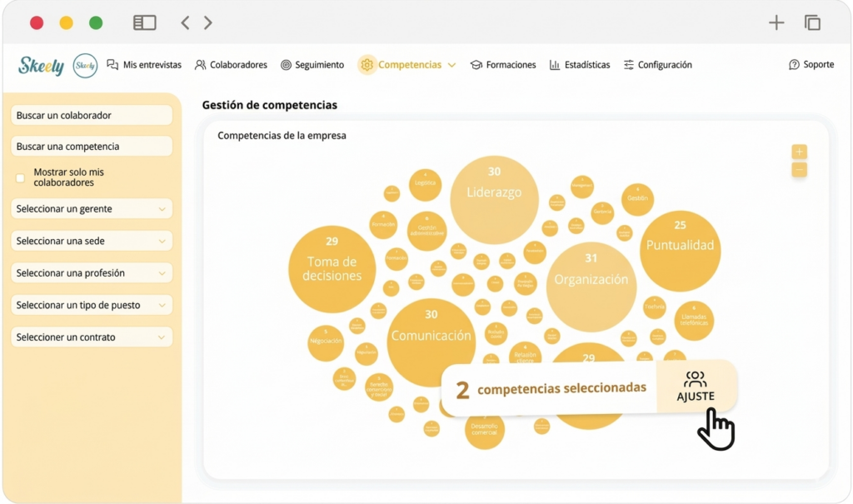Click the Soporte help icon
The height and width of the screenshot is (504, 853).
click(x=794, y=65)
